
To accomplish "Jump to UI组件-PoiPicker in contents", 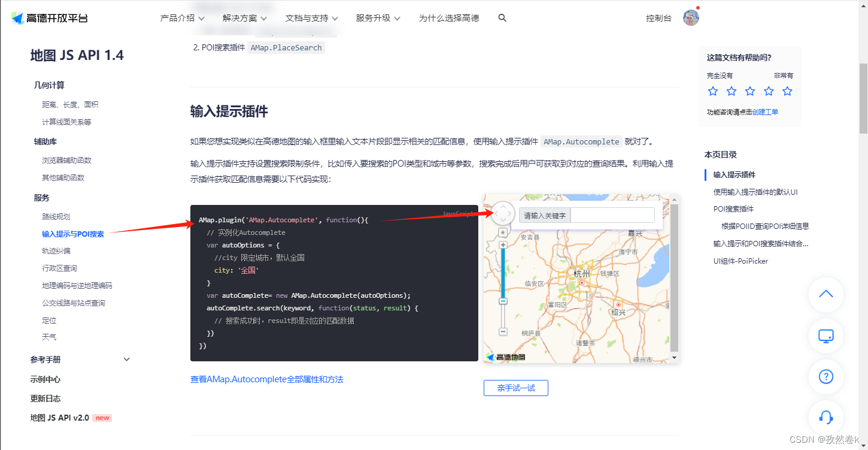I will 740,261.
